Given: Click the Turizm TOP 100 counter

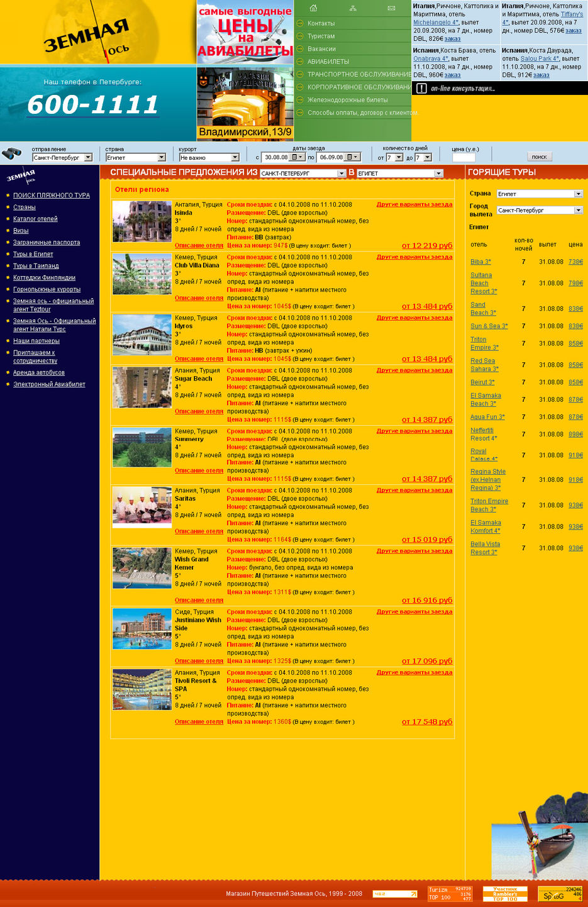Looking at the screenshot, I should pos(450,894).
